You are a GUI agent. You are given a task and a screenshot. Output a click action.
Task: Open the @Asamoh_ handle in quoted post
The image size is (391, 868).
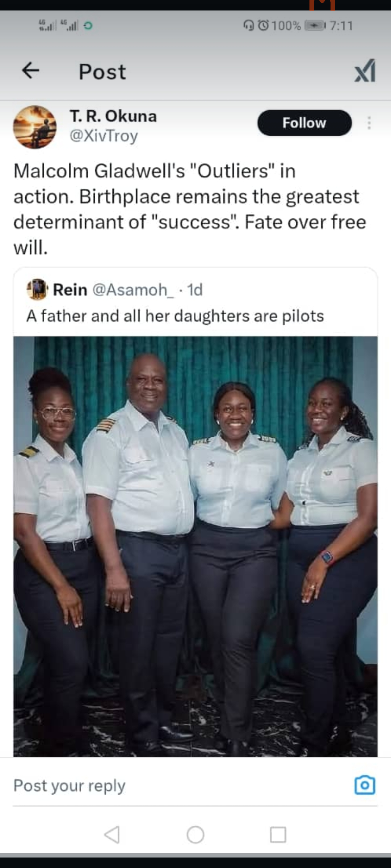134,290
